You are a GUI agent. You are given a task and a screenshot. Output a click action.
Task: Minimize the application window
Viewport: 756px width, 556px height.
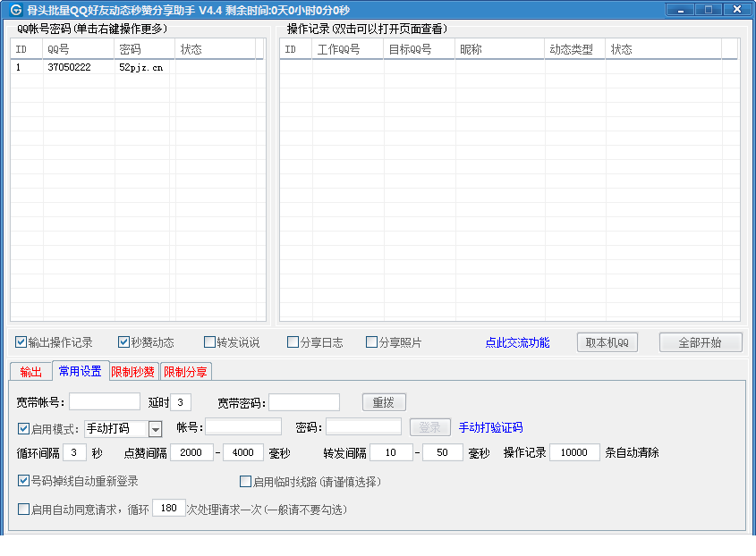click(x=680, y=10)
